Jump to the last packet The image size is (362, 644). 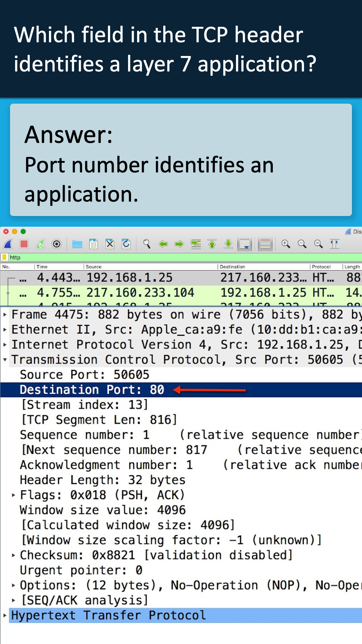click(228, 244)
